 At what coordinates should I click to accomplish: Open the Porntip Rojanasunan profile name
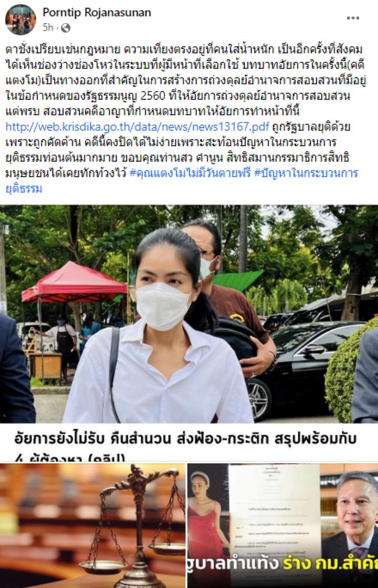(97, 13)
